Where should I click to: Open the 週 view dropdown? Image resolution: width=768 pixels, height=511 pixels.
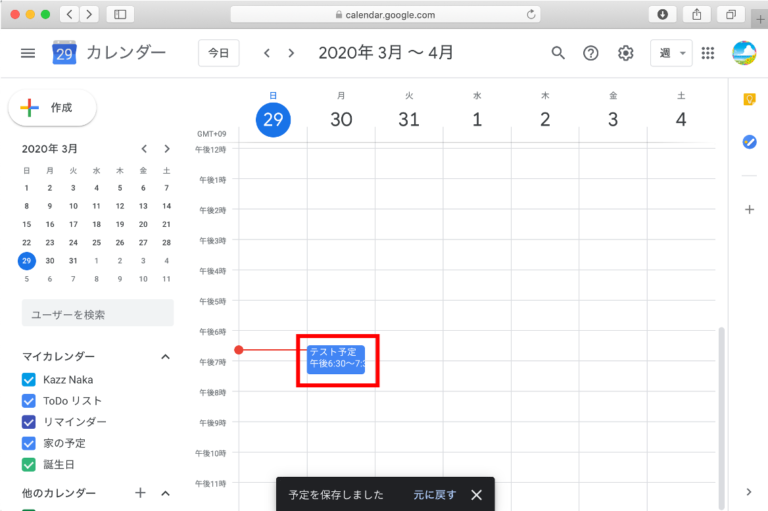tap(670, 53)
